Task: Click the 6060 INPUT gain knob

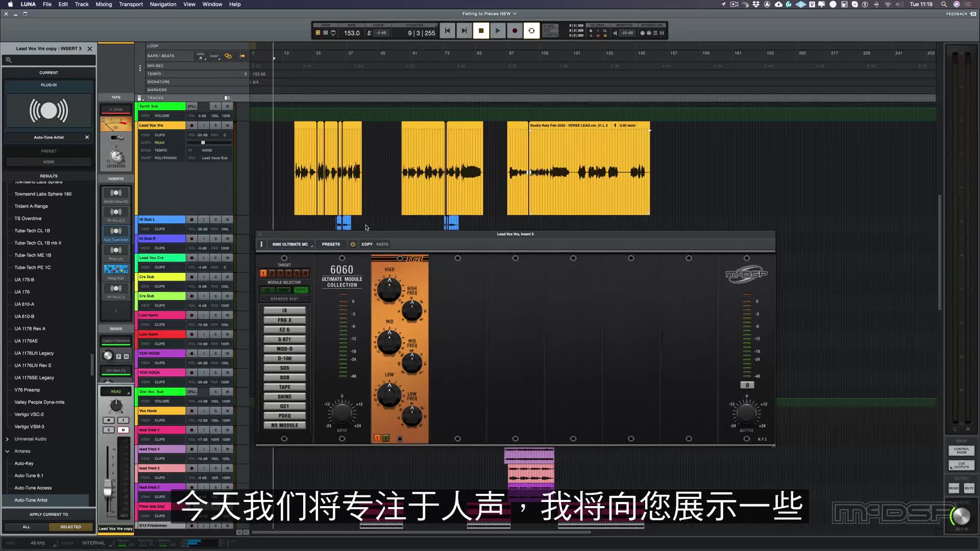Action: click(x=341, y=412)
